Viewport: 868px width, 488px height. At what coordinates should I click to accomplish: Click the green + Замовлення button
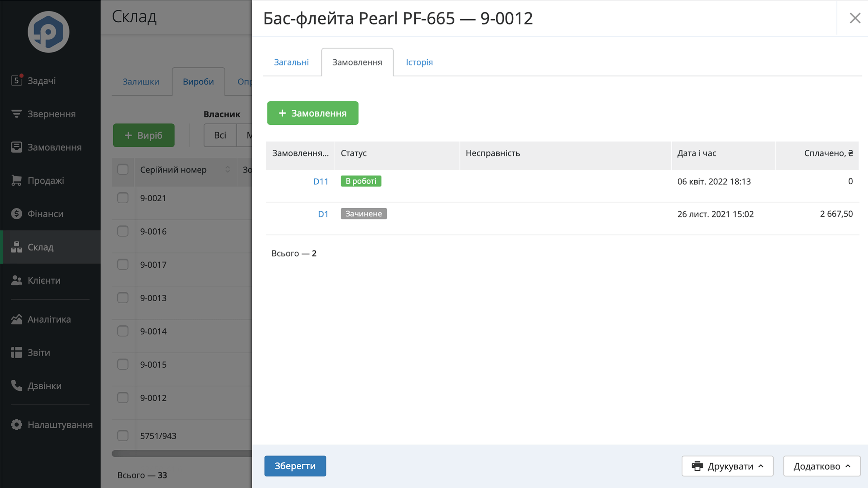[x=313, y=113]
